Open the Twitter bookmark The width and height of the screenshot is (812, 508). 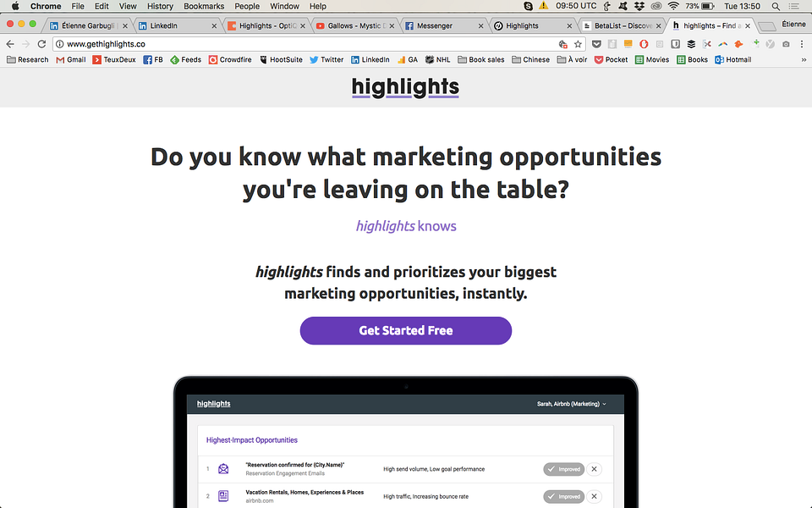pos(326,59)
